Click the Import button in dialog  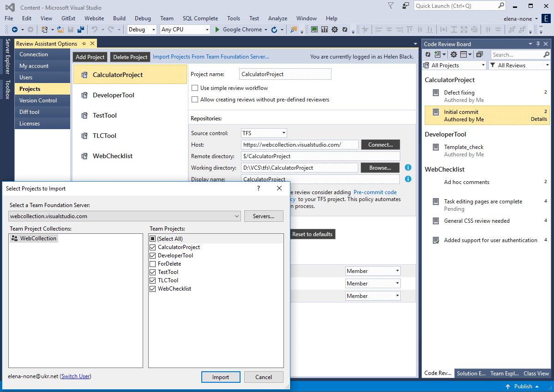pos(221,377)
